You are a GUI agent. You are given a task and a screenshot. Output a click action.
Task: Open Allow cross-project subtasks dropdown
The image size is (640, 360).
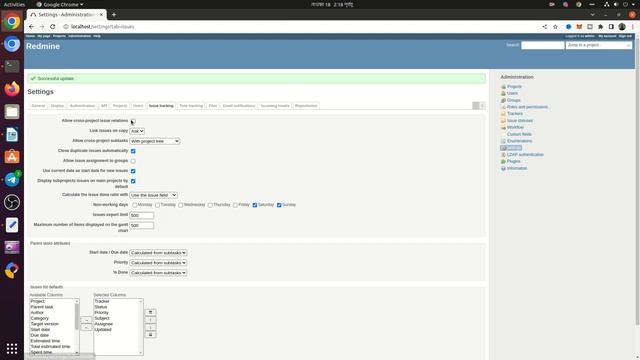point(155,141)
